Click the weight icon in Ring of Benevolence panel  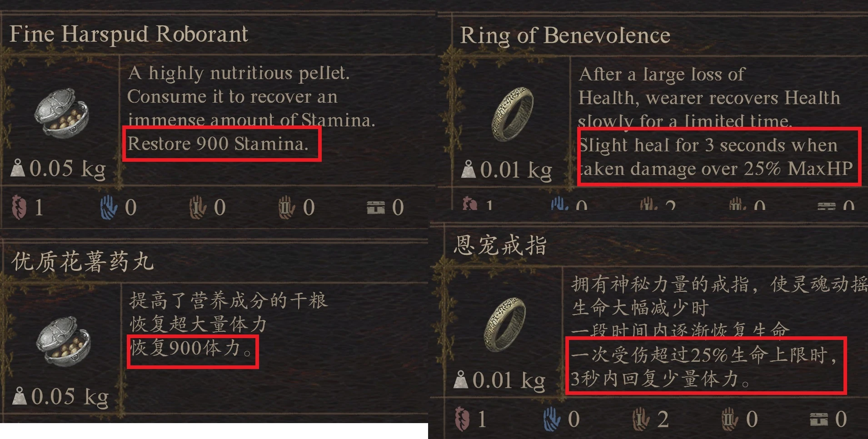click(x=468, y=170)
